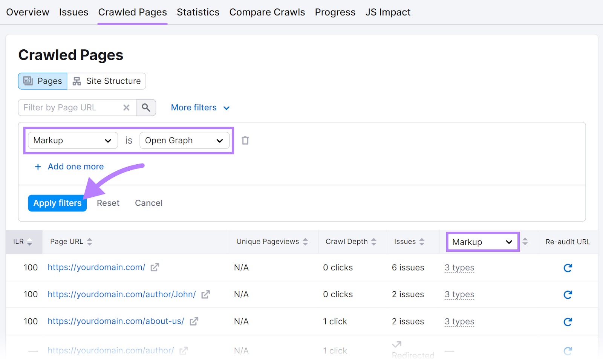Click the Site Structure icon
This screenshot has width=603, height=364.
tap(77, 81)
